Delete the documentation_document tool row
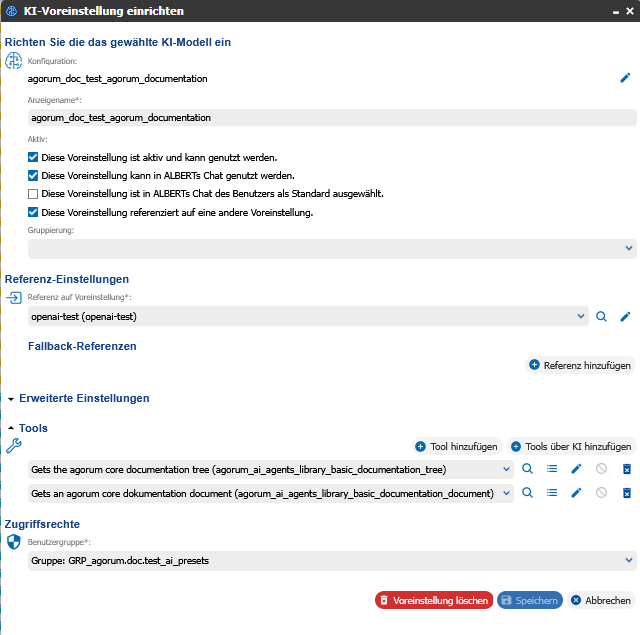 (627, 493)
